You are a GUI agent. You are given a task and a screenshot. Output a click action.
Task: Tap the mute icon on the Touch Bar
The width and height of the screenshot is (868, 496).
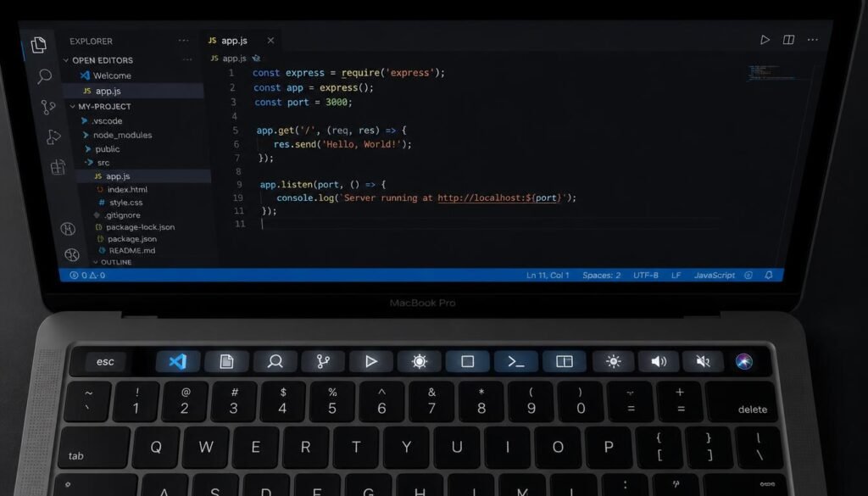703,361
